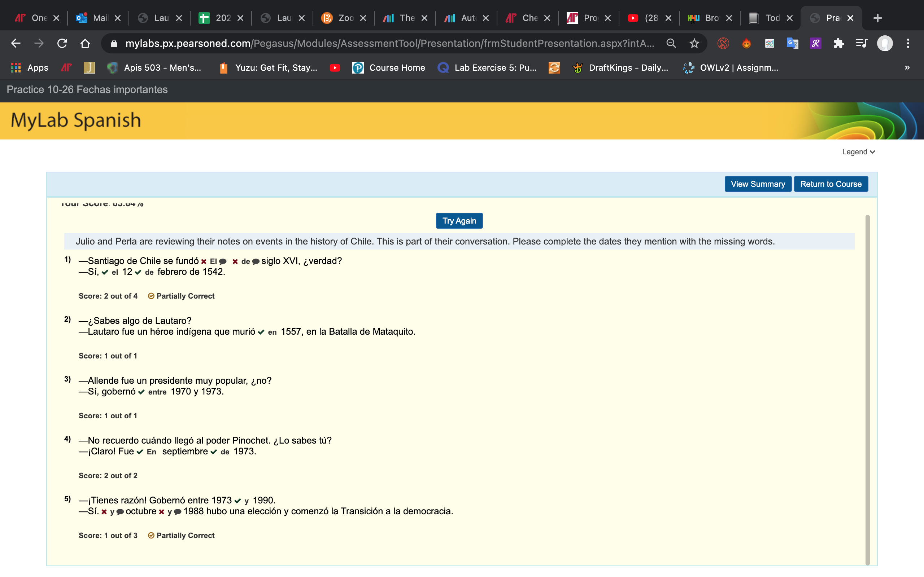This screenshot has width=924, height=577.
Task: Click the zoom magnifier in address bar
Action: [x=671, y=44]
